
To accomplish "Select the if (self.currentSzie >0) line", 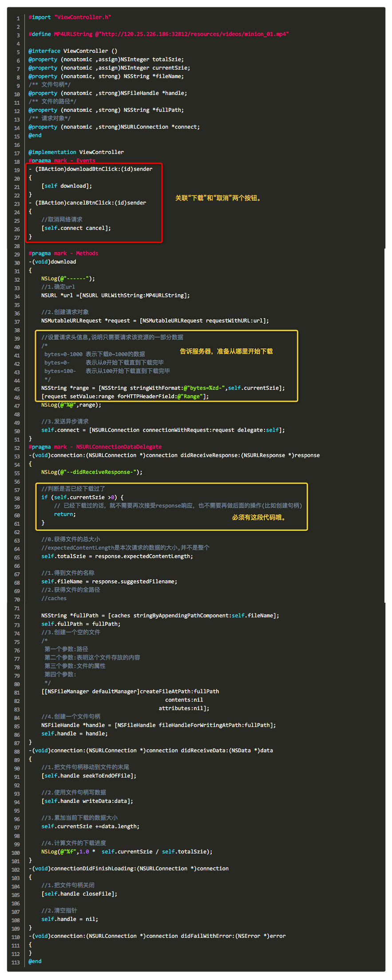I will (83, 498).
